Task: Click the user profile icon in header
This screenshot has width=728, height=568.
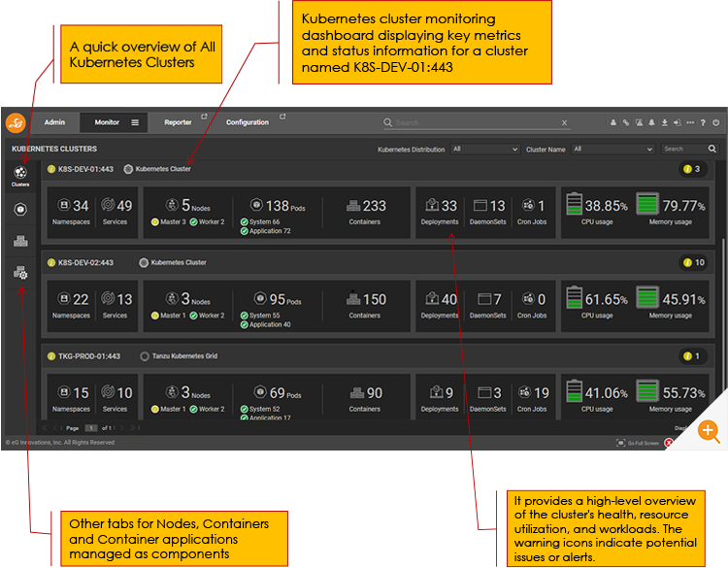Action: pos(613,122)
